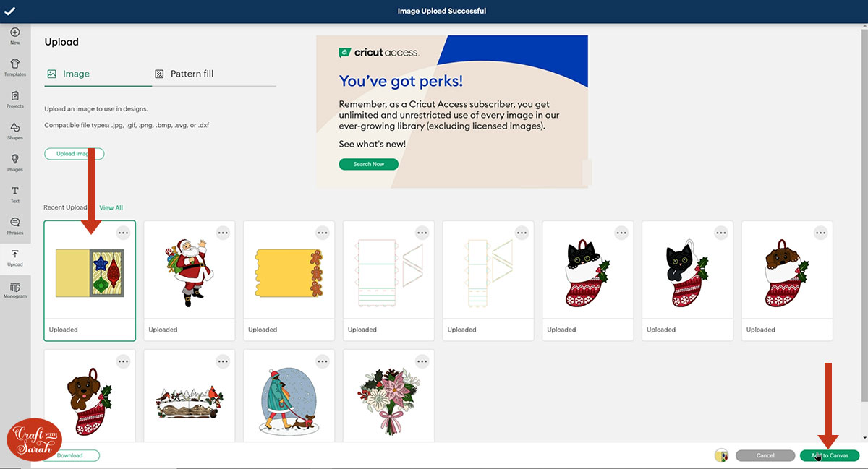This screenshot has width=868, height=469.
Task: Open options menu on winter birds scene upload
Action: (x=223, y=361)
